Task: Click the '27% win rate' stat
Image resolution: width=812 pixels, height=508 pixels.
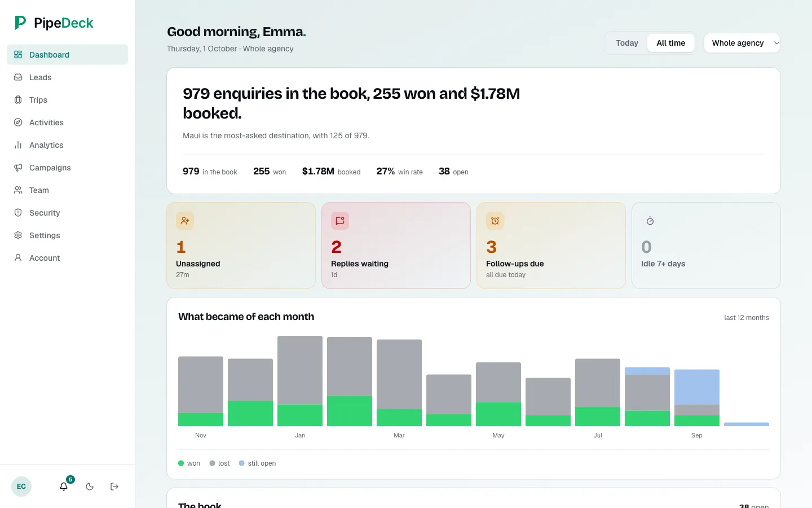Action: (x=399, y=172)
